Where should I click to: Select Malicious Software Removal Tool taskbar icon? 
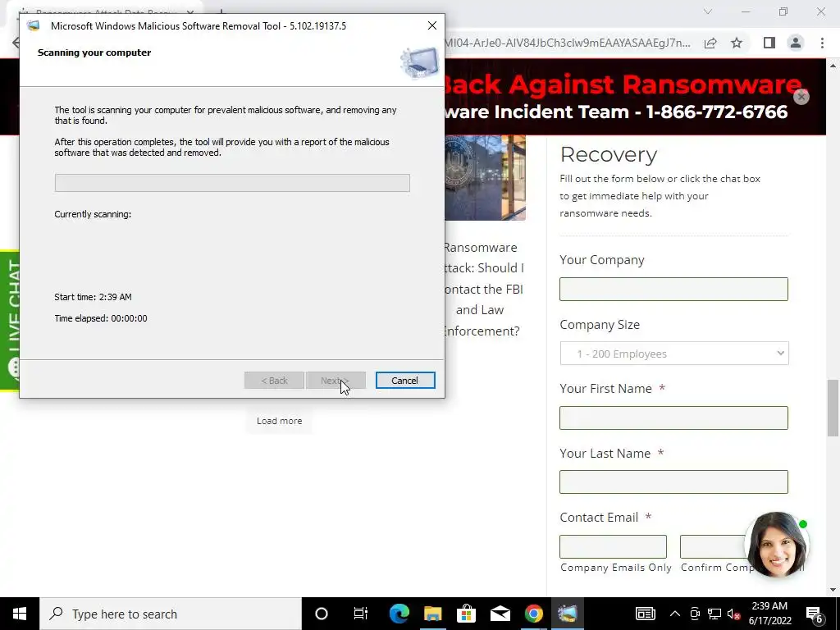pos(568,614)
